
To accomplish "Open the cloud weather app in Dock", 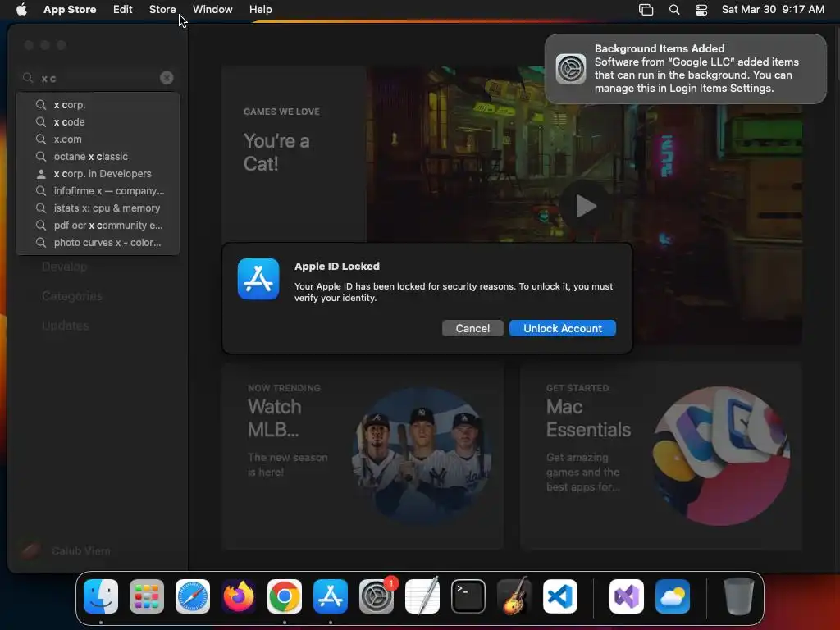I will 673,596.
